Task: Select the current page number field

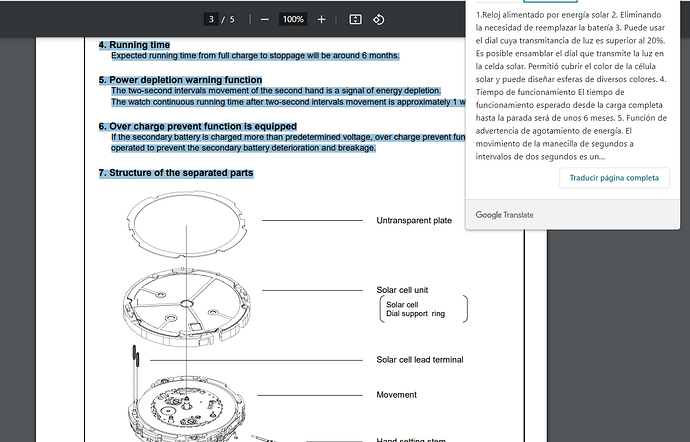Action: 211,19
